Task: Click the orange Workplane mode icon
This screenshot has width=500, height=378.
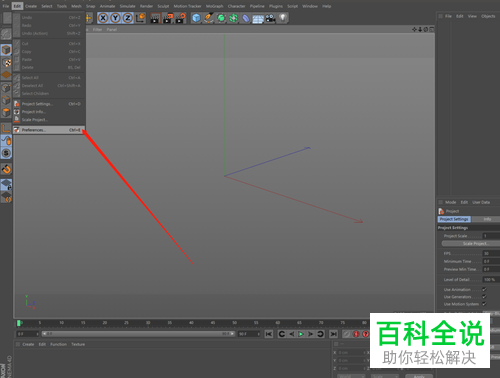Action: (6, 75)
